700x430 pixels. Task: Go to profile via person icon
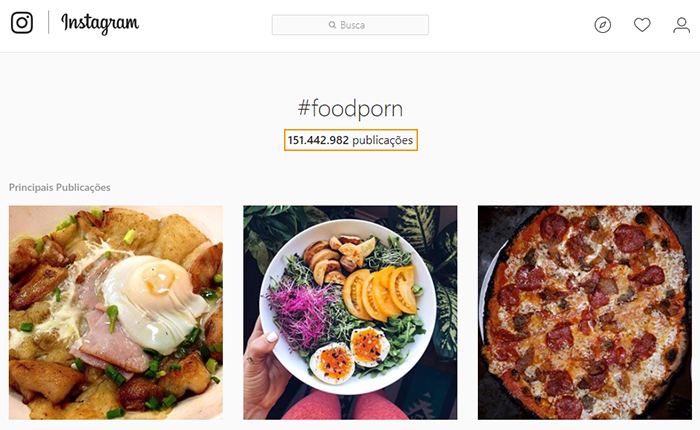681,25
